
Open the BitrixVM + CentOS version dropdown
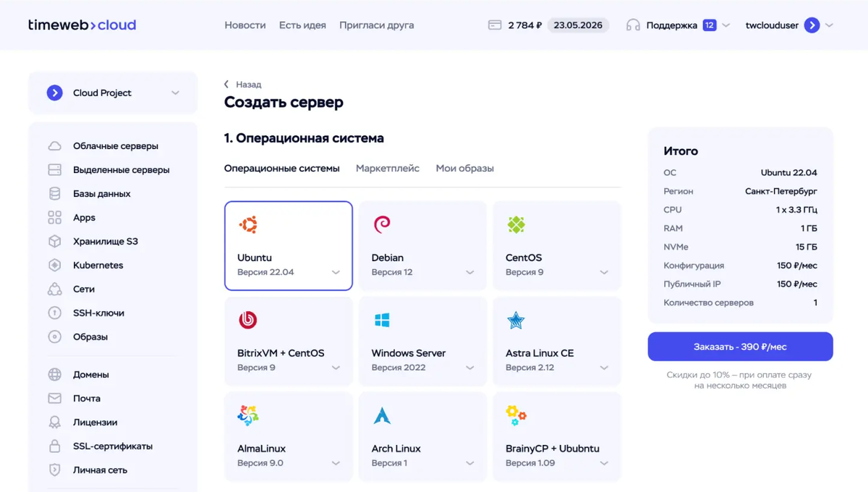tap(336, 368)
